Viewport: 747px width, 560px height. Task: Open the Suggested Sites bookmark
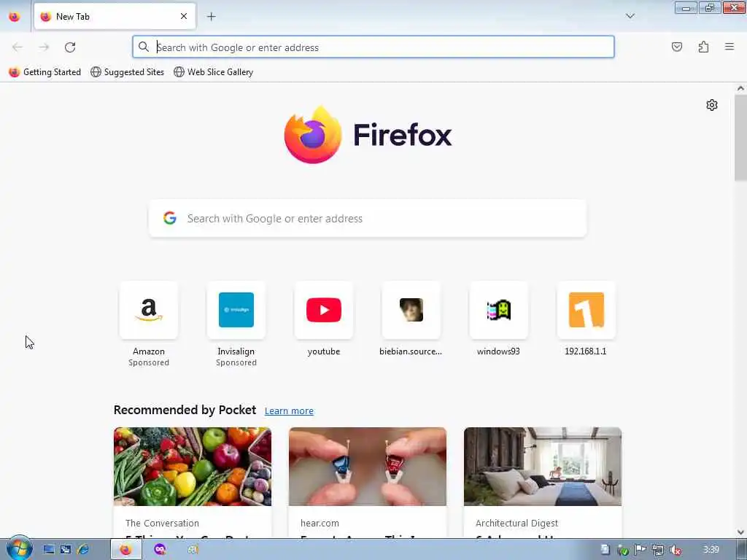tap(127, 72)
